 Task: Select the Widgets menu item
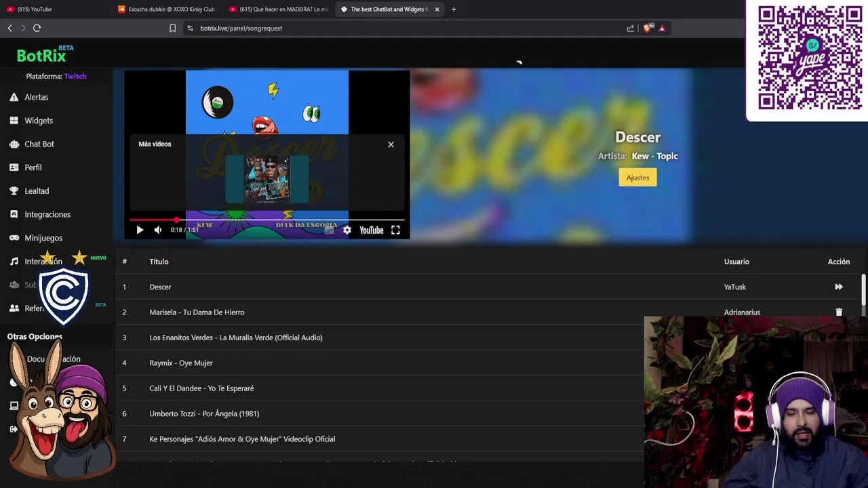[x=39, y=121]
